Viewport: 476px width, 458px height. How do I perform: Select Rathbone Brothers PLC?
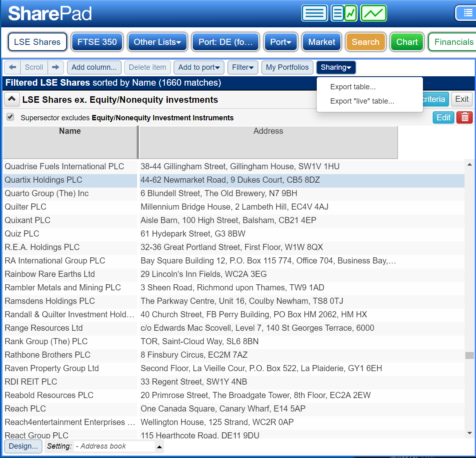point(234,355)
